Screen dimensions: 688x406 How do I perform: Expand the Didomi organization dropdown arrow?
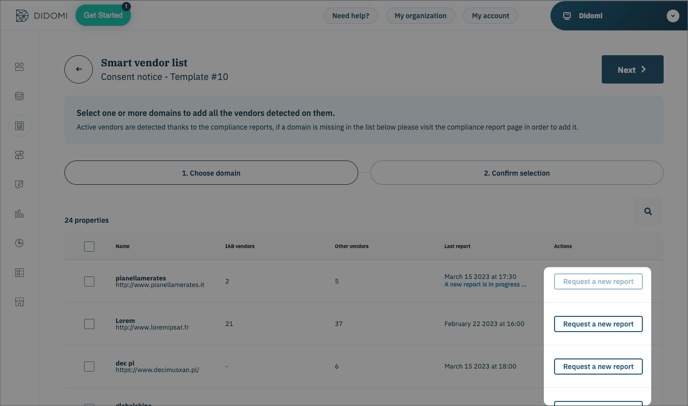(x=673, y=16)
